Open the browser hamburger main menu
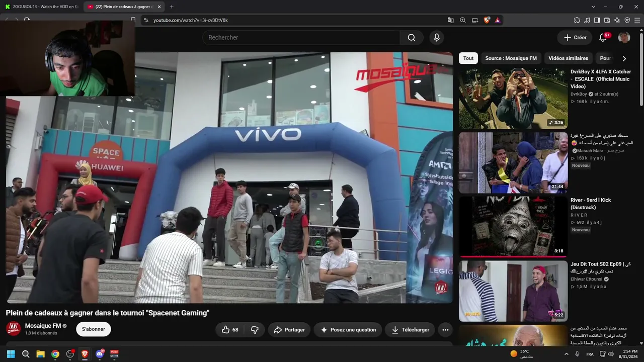This screenshot has width=644, height=362. (637, 20)
